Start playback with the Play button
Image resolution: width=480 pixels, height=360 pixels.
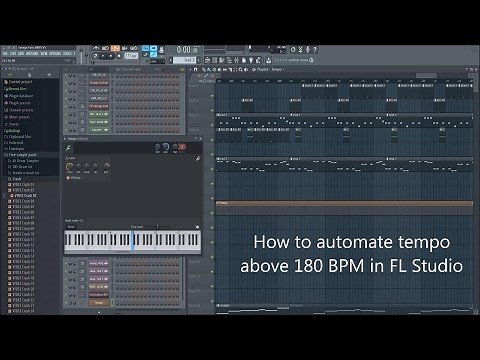pyautogui.click(x=103, y=56)
